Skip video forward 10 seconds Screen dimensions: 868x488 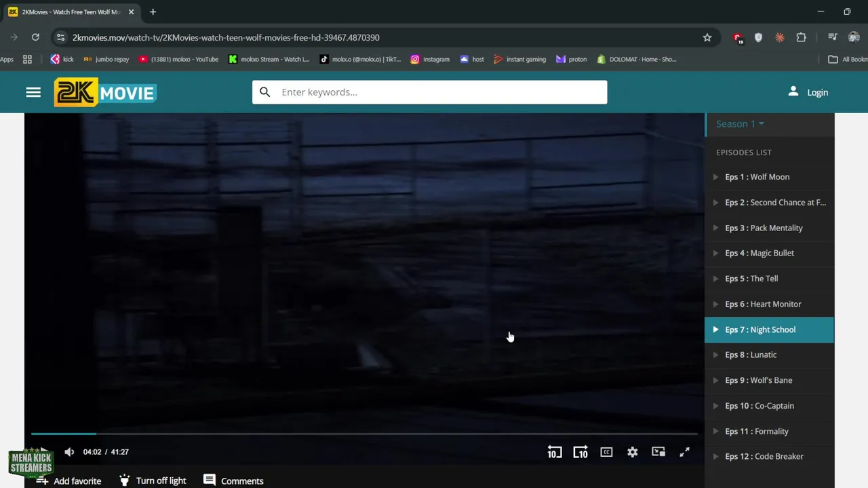coord(580,452)
